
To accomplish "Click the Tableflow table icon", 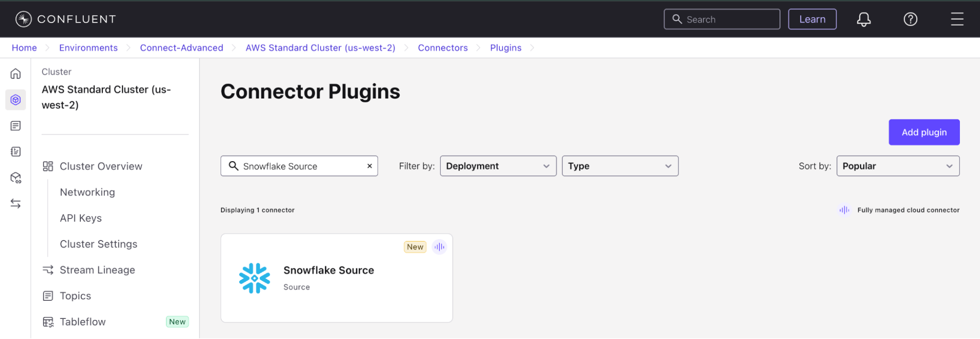I will [48, 322].
